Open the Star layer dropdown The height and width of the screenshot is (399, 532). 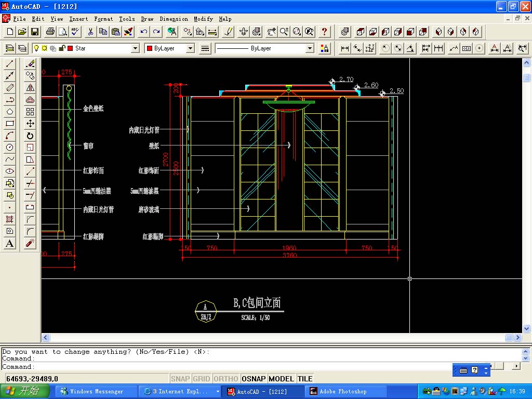135,48
